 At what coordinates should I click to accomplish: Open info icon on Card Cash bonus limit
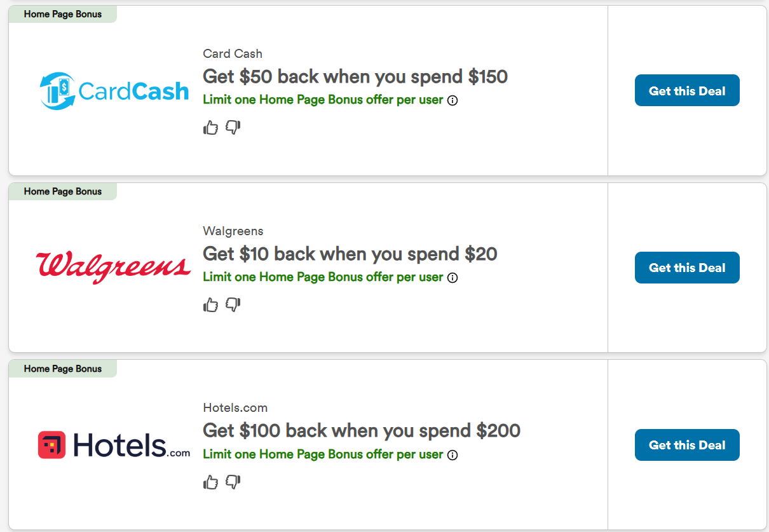click(453, 100)
